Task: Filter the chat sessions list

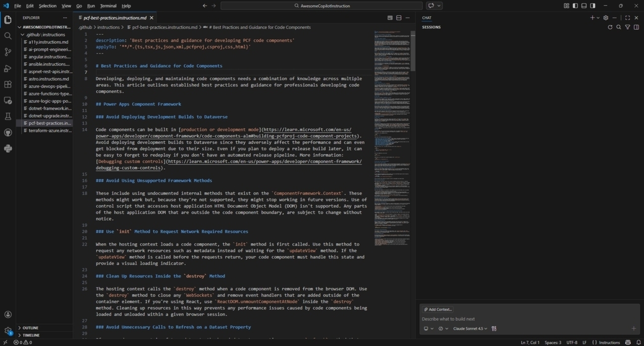Action: [x=628, y=27]
